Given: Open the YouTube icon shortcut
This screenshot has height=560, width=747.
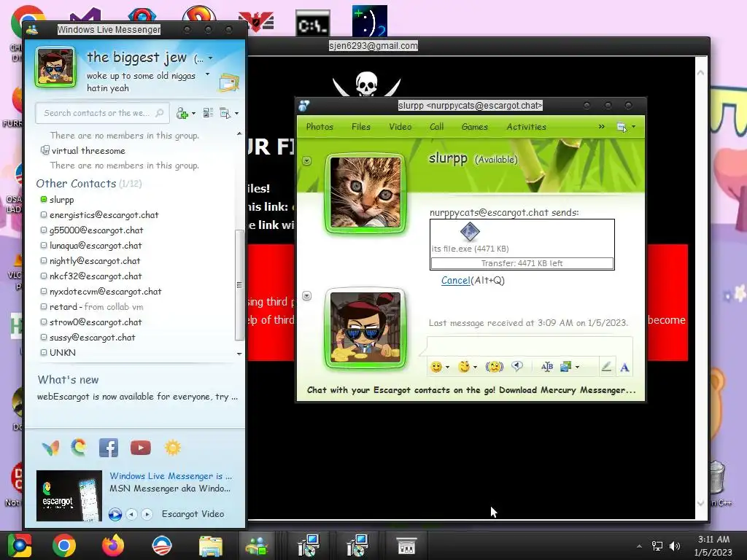Looking at the screenshot, I should click(x=141, y=448).
